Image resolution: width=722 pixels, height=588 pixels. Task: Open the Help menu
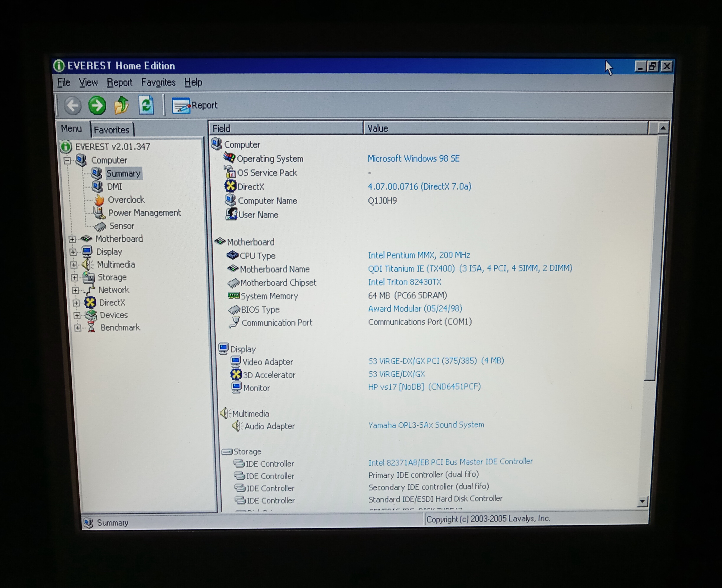tap(193, 82)
